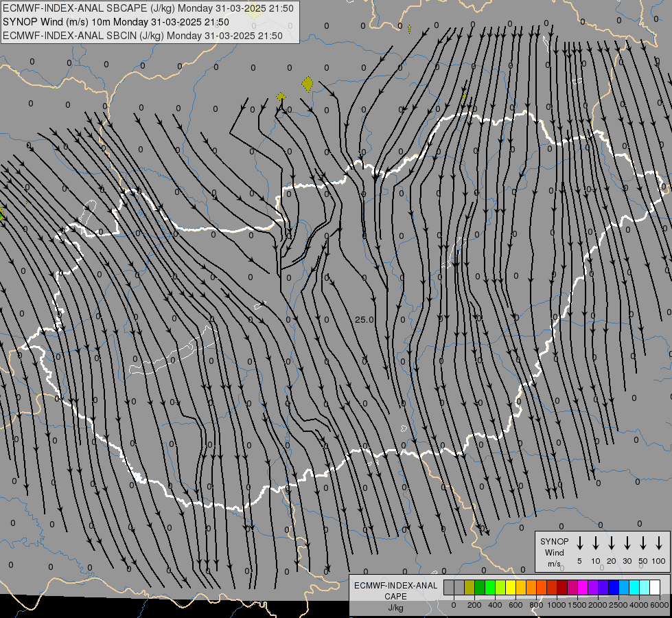Click the large yellow CAPE diamond on map
Screen dimensions: 672x618
pyautogui.click(x=308, y=84)
